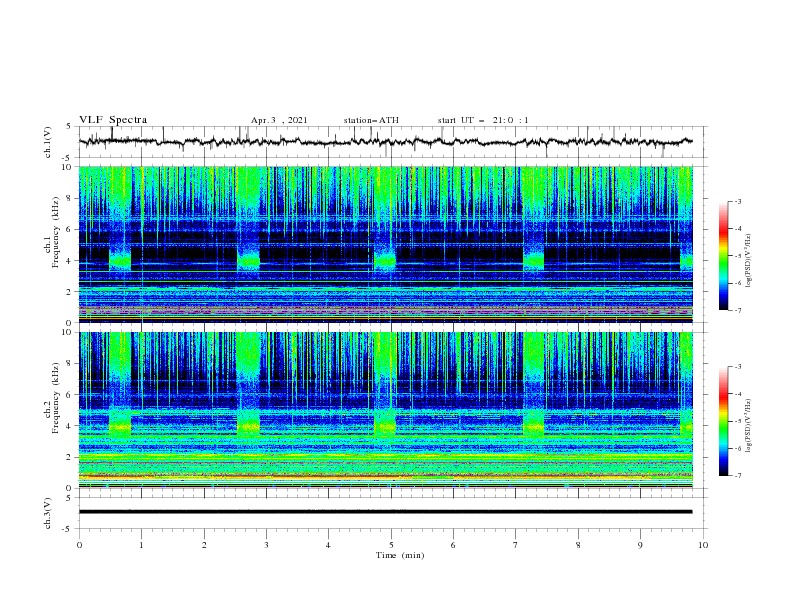Viewport: 792px width, 612px height.
Task: Click the "ch.3(V)" waveform axis label
Action: [48, 513]
